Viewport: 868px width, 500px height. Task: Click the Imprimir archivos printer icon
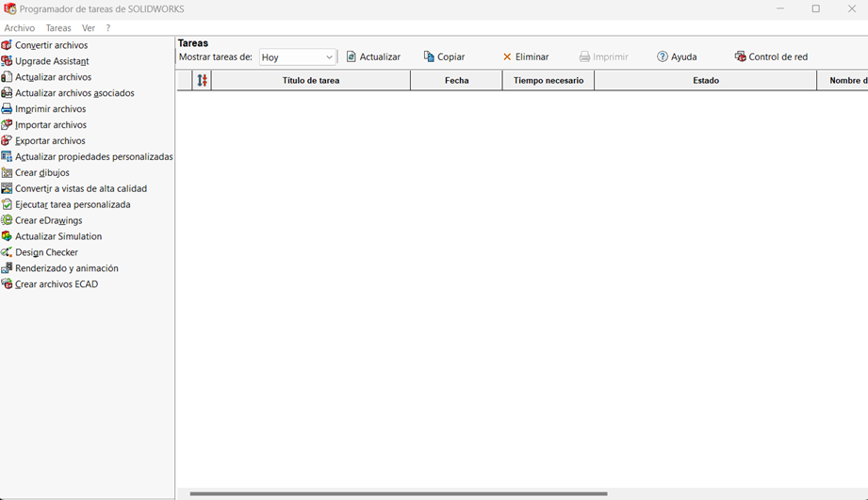click(7, 109)
